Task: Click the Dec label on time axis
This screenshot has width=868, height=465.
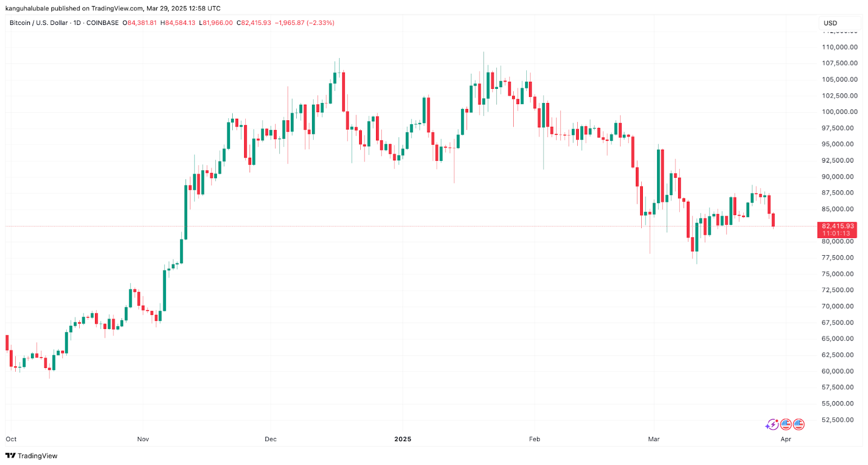Action: coord(271,439)
